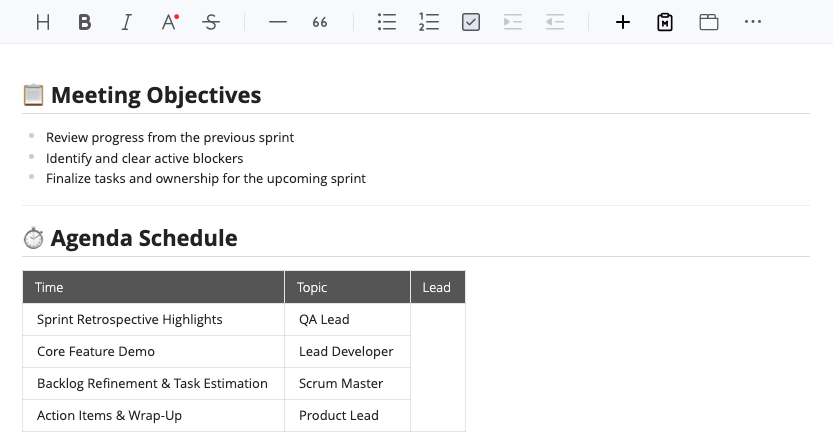Screen dimensions: 833x442
Task: Click the 'Lead Developer' table cell
Action: [x=347, y=352]
